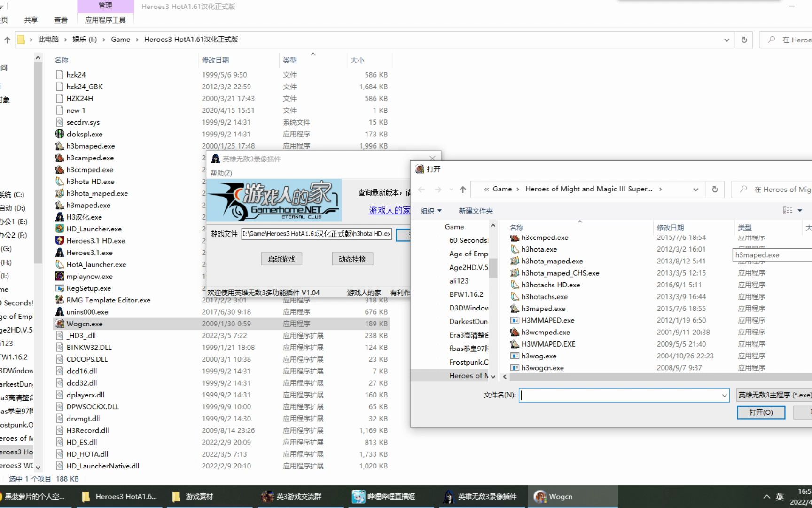
Task: Select the HotA_launcher.exe file icon
Action: 60,264
